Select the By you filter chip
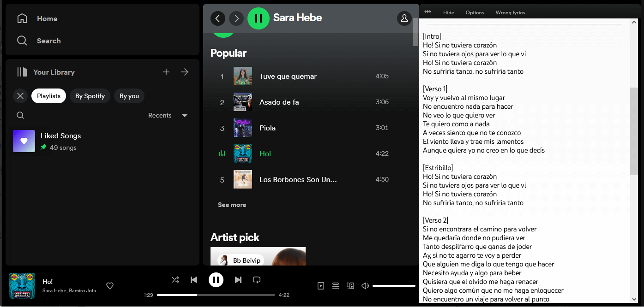This screenshot has height=307, width=644. coord(129,96)
